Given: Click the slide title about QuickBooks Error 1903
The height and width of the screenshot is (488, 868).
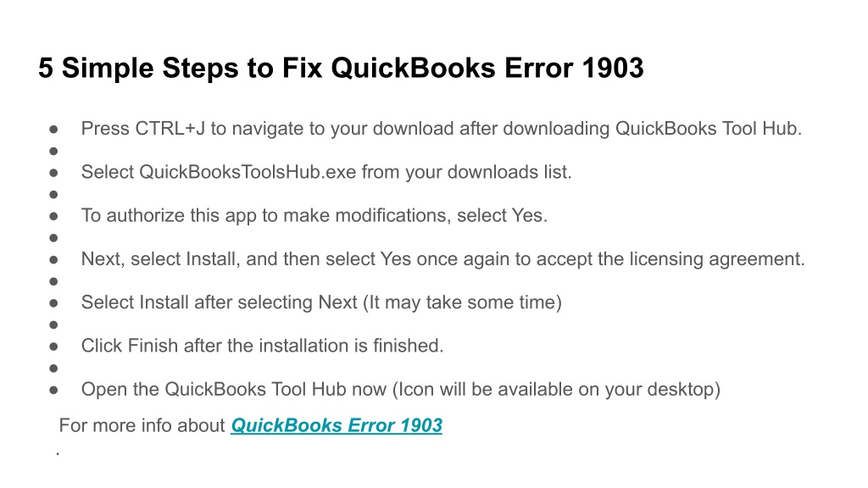Looking at the screenshot, I should tap(341, 69).
